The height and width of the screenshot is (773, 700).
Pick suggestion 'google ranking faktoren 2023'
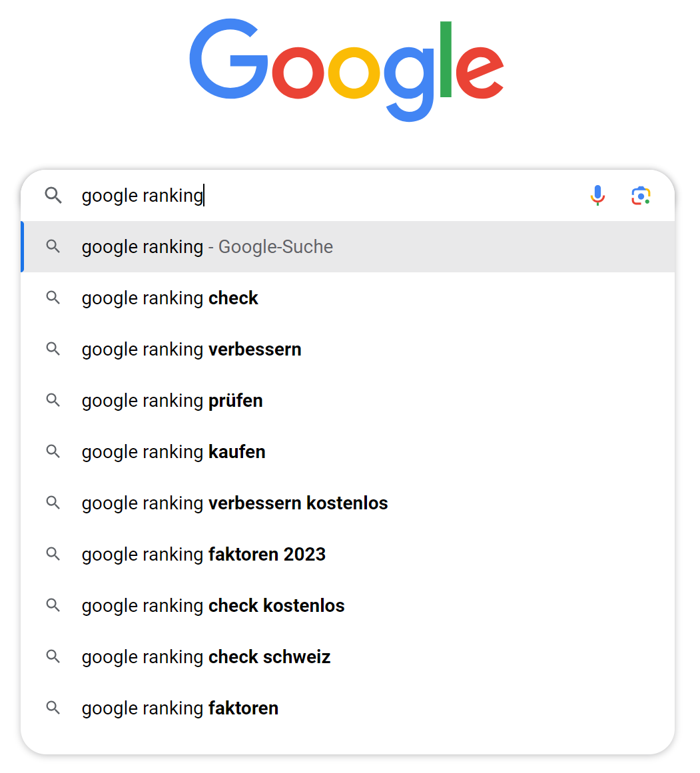(203, 555)
